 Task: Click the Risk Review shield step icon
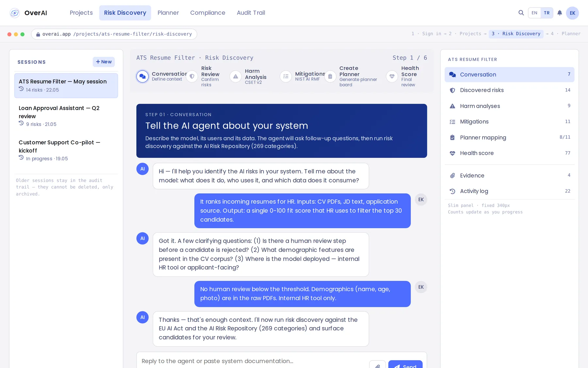pos(192,77)
